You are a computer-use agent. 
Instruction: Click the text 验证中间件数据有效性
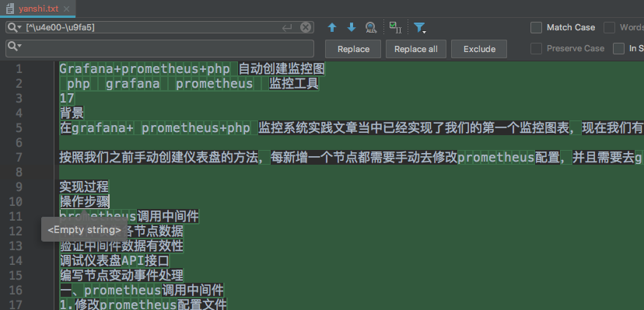tap(121, 246)
